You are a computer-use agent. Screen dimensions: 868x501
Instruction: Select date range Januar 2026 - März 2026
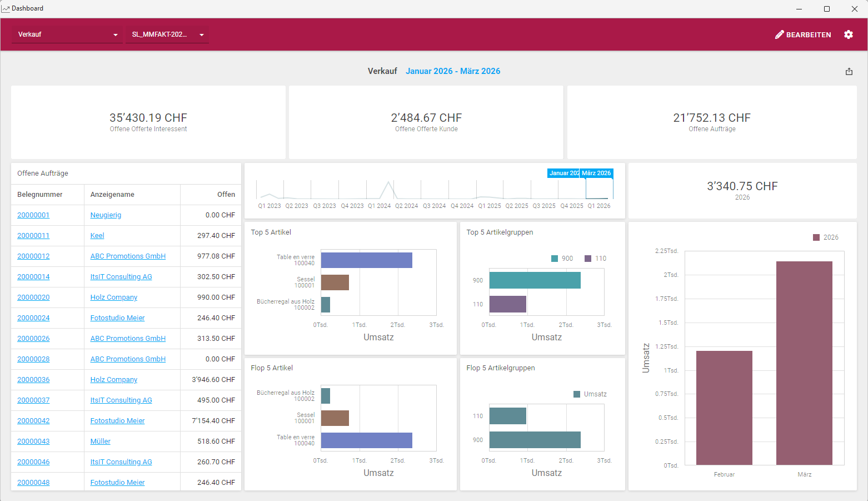(x=452, y=71)
